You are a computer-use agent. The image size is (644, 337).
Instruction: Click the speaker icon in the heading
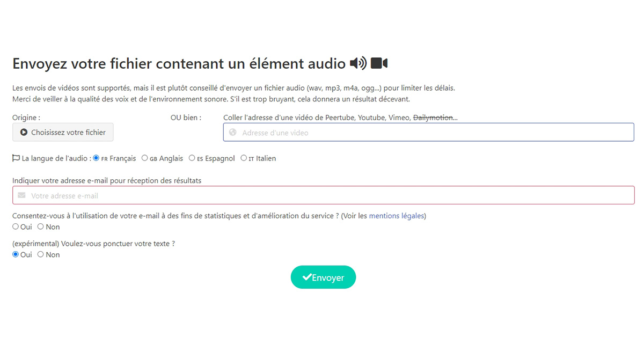tap(358, 64)
